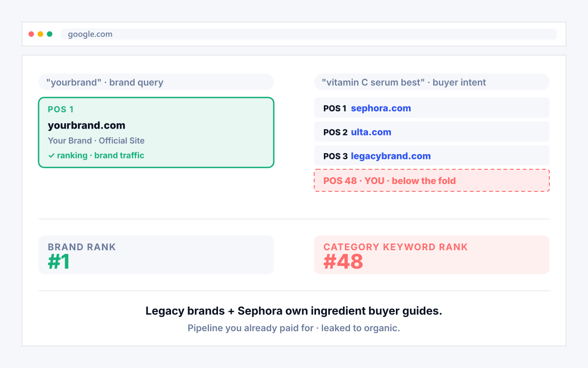Click the POS 2 result row

pos(432,132)
